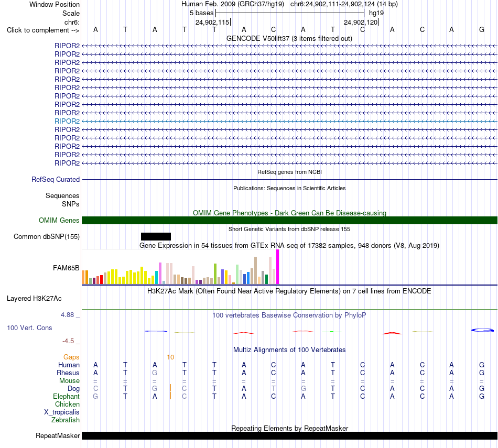
Task: Click the orange Gaps label
Action: tap(71, 357)
